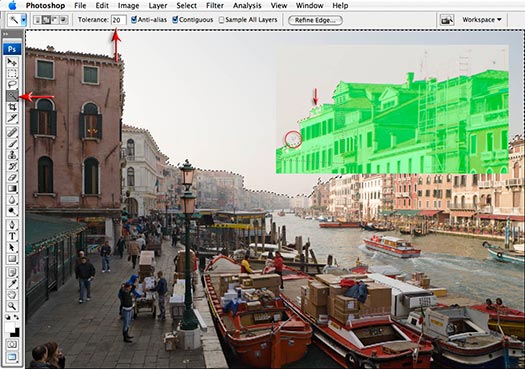The image size is (525, 369).
Task: Uncheck the Anti-alias checkbox
Action: [134, 20]
